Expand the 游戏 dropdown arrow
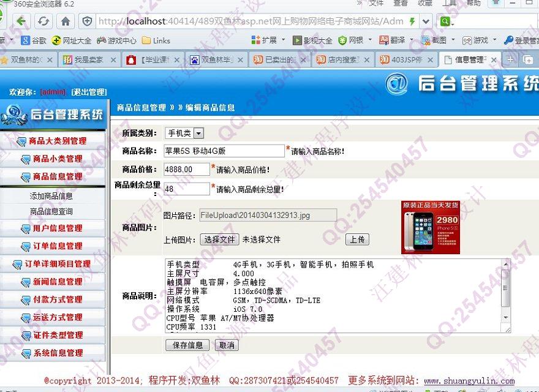This screenshot has width=539, height=392. [x=495, y=40]
